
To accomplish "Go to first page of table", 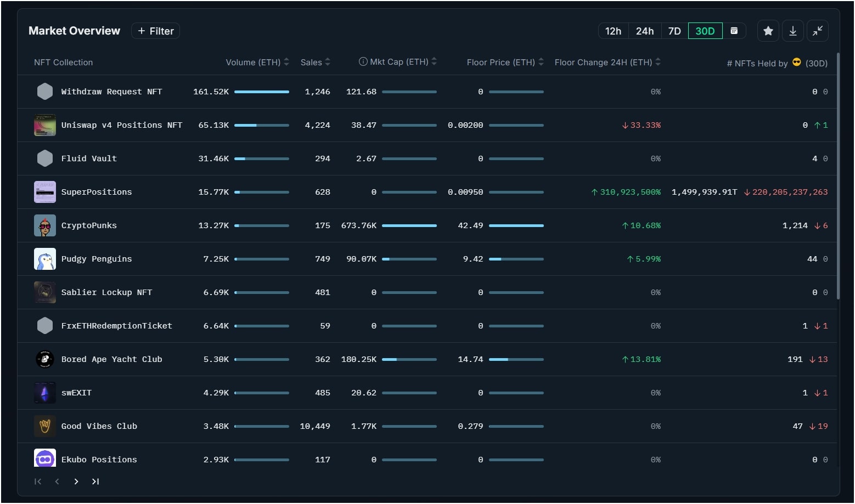I will click(38, 482).
